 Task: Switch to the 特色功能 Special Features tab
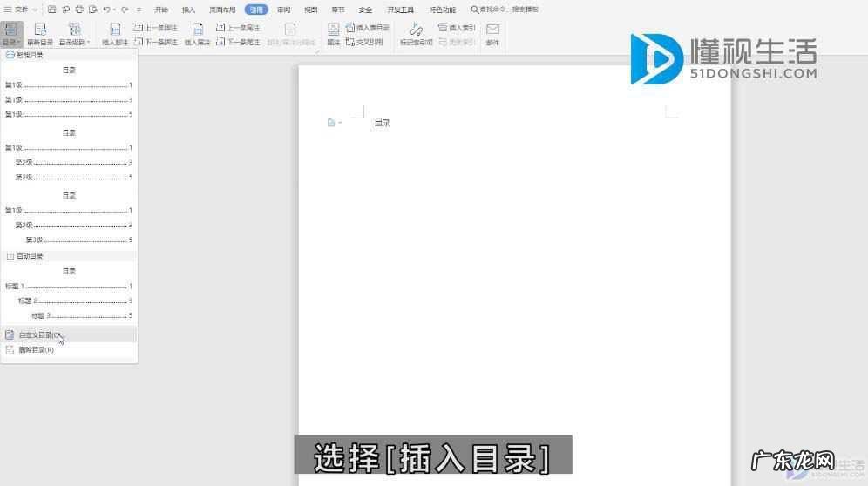443,10
